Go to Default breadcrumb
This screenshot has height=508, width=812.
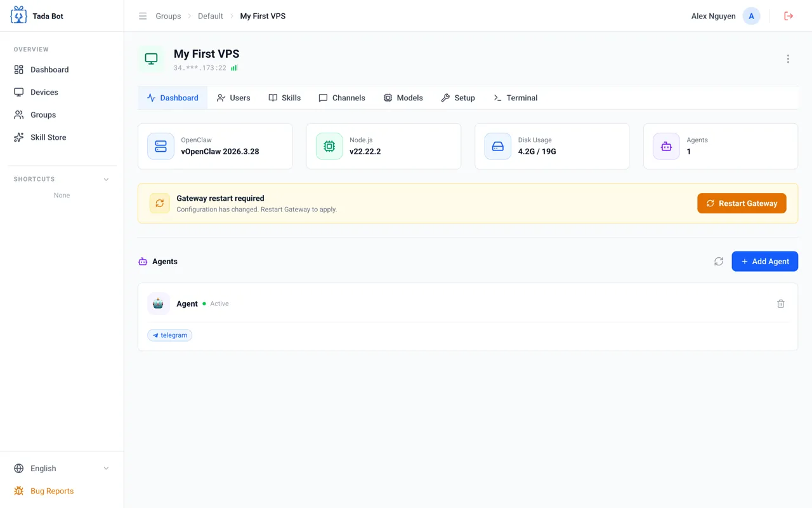pos(211,16)
